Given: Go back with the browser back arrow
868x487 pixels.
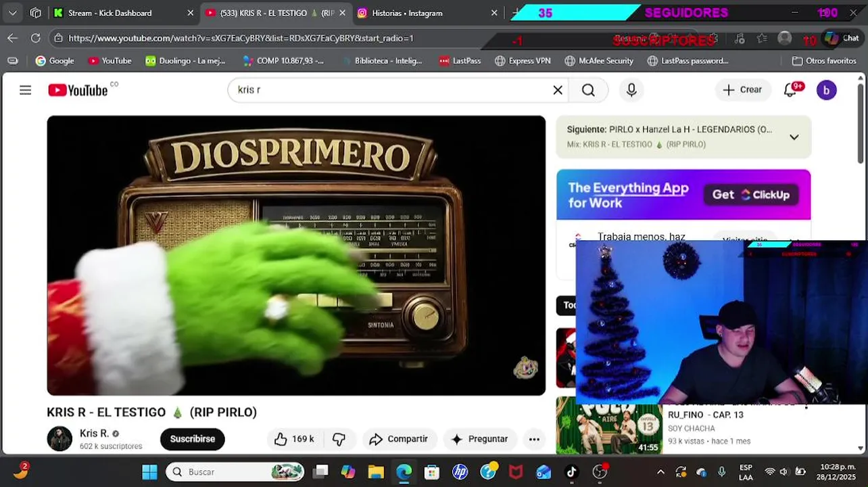Looking at the screenshot, I should [12, 39].
